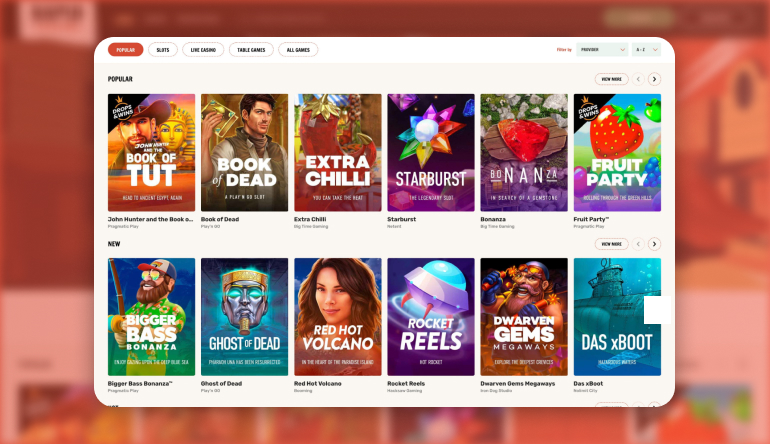Open the Red Hot Volcano game thumbnail
This screenshot has width=770, height=444.
coord(338,316)
